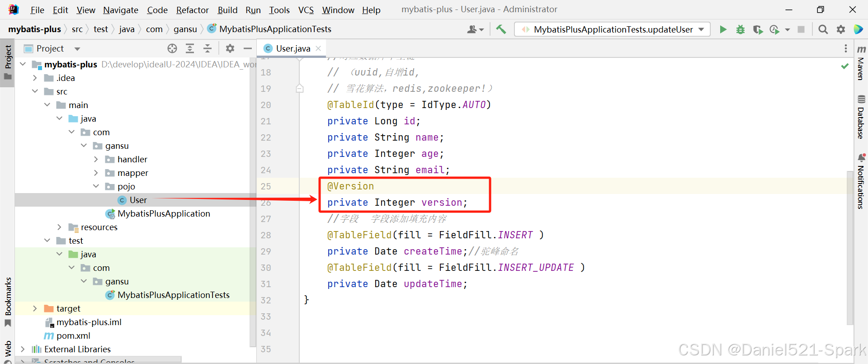Collapse the mybatis-plus root node
The image size is (868, 364).
[23, 64]
